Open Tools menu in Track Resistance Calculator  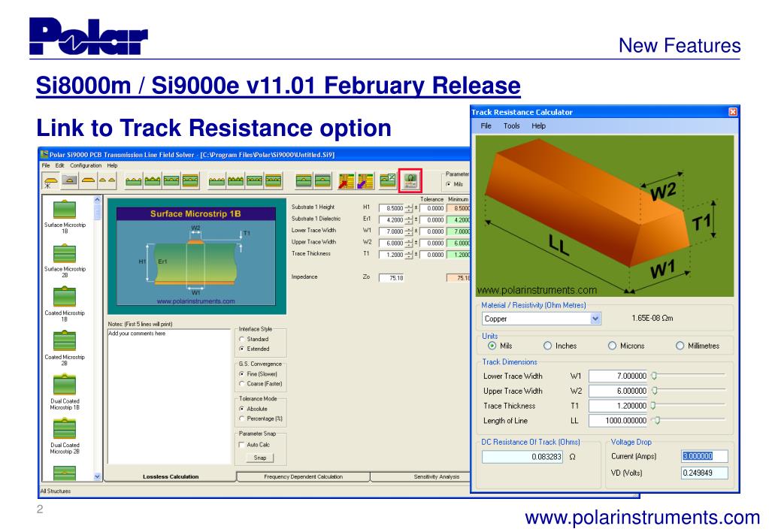point(511,125)
